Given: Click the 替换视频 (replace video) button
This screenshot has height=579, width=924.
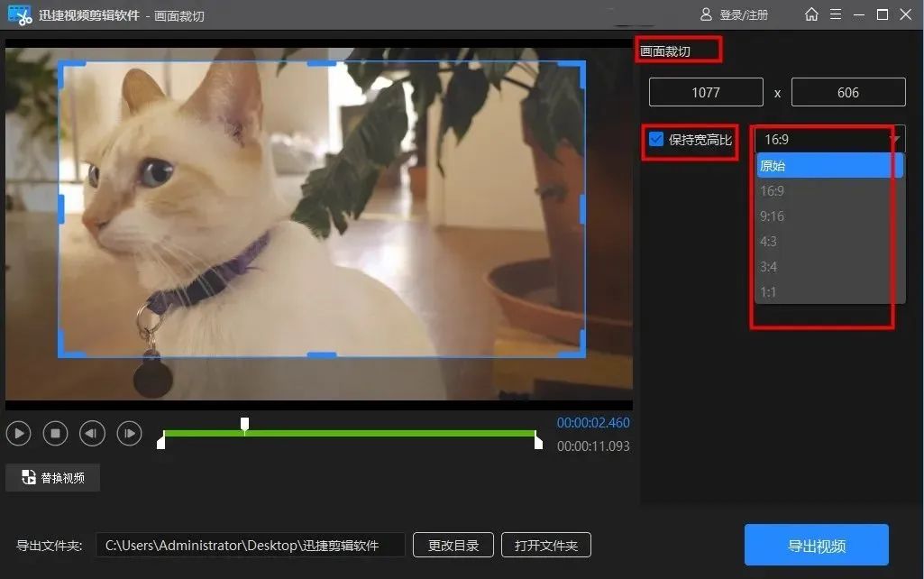Looking at the screenshot, I should point(52,478).
